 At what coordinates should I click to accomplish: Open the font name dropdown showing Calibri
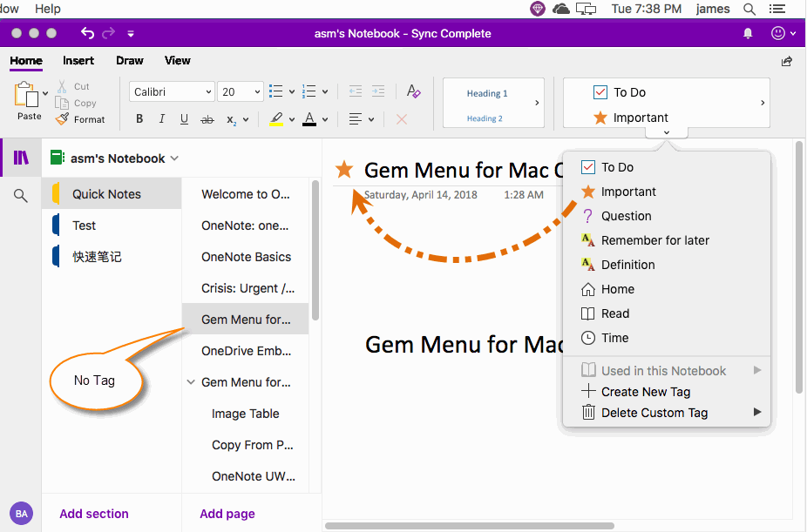pos(172,92)
